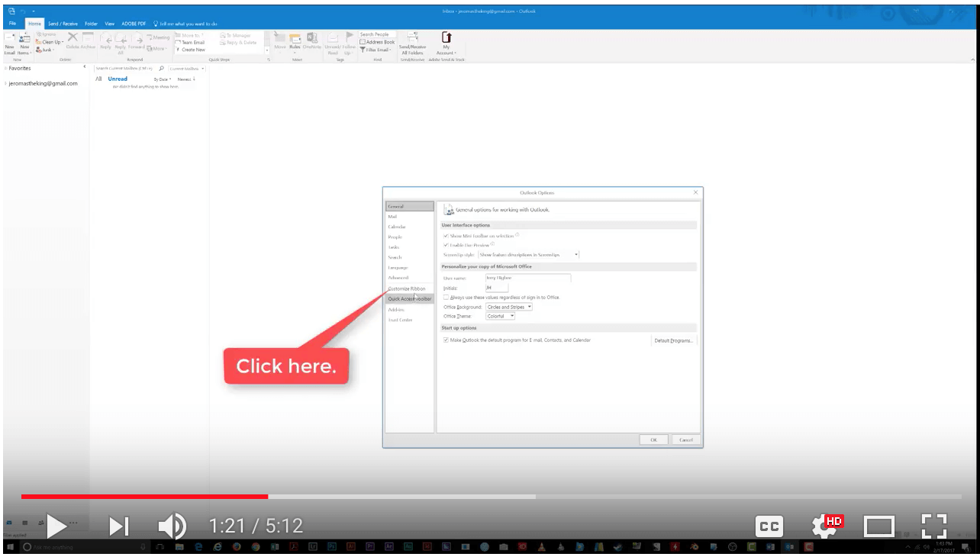Screen dimensions: 980x560
Task: Uncheck Show Mini Toolbar on selection
Action: point(446,236)
